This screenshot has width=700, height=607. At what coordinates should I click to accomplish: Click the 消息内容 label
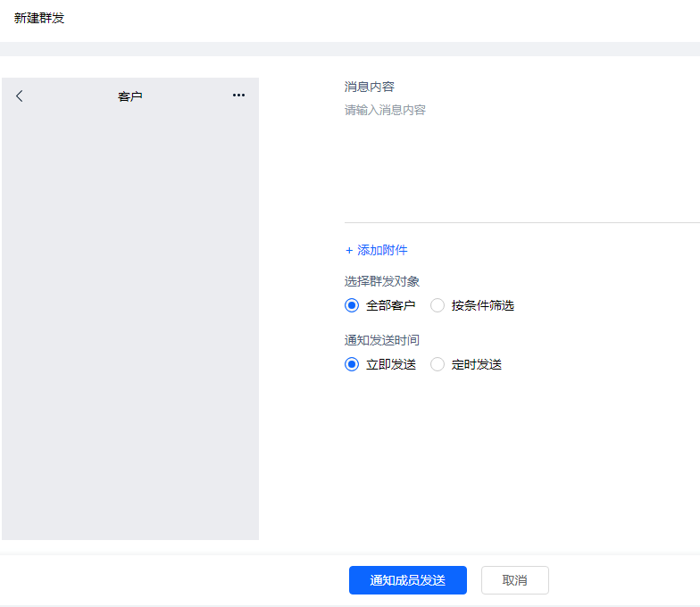370,87
